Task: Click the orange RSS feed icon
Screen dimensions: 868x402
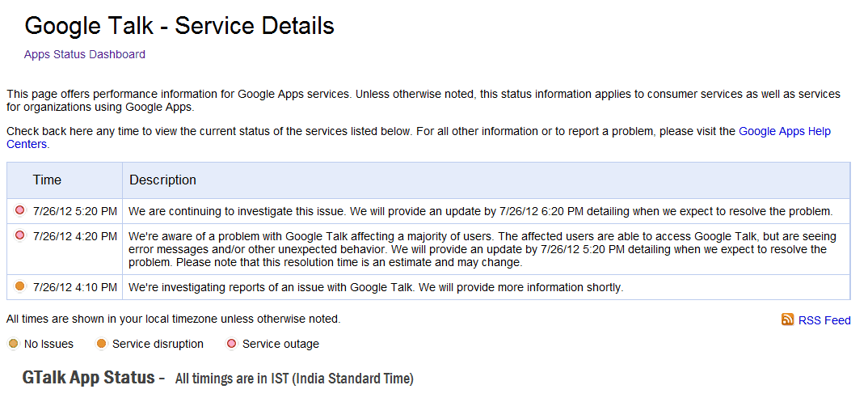Action: click(x=787, y=319)
